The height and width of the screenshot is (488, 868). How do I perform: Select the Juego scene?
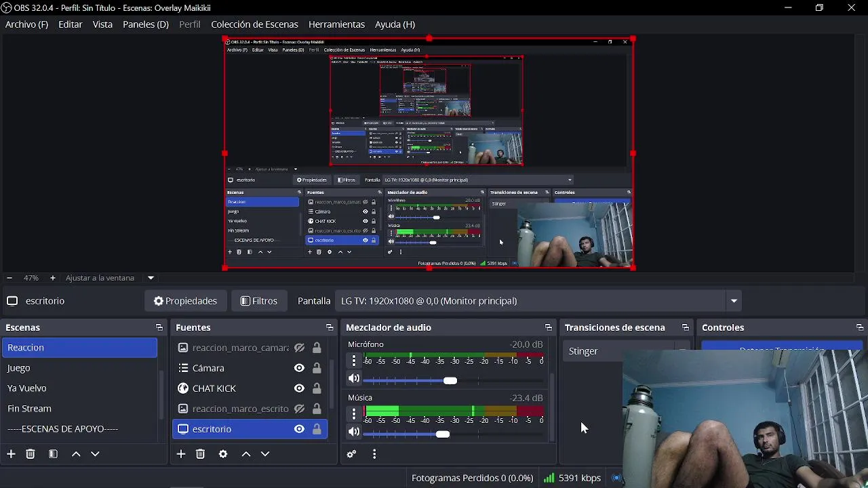79,368
